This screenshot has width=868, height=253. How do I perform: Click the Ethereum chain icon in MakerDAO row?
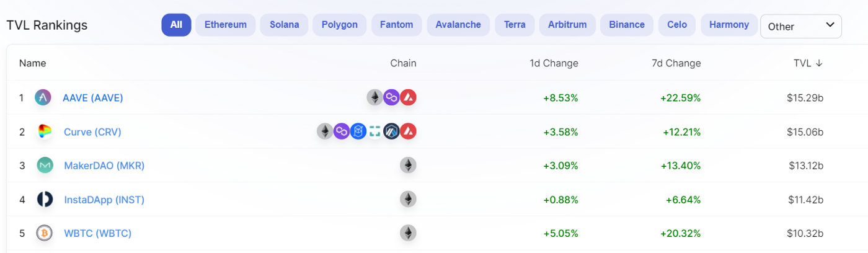click(408, 166)
